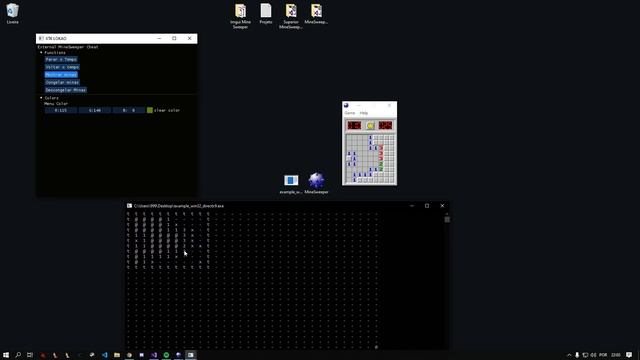Image resolution: width=640 pixels, height=360 pixels.
Task: Click 'Descongelar Minas' button in cheat window
Action: [65, 90]
